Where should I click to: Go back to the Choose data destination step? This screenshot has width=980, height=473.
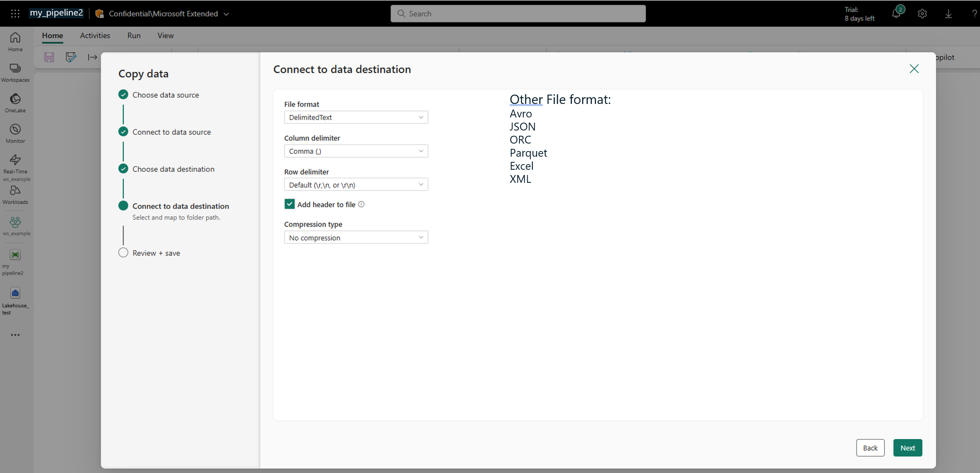click(x=173, y=169)
